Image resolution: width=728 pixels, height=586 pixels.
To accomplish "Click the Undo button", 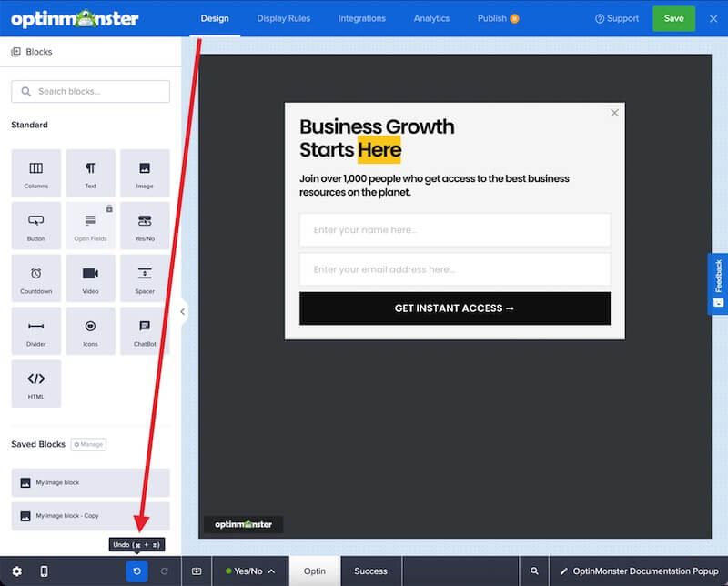I will [x=137, y=571].
